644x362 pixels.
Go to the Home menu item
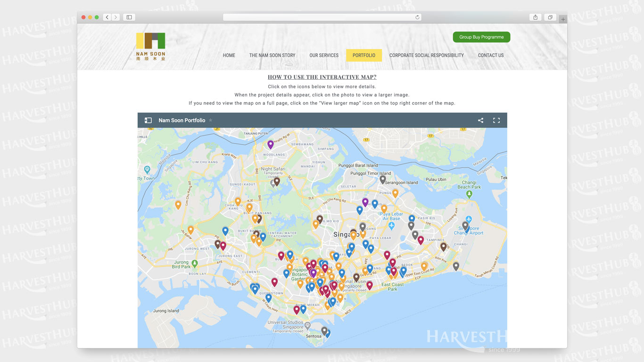(x=229, y=55)
